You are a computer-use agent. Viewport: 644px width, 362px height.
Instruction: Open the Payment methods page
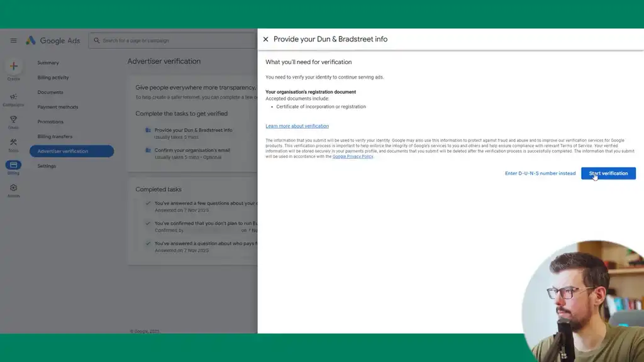tap(58, 107)
